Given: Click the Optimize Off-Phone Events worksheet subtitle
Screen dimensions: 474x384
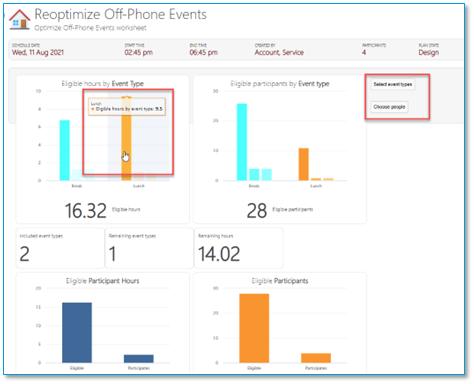Looking at the screenshot, I should [90, 28].
